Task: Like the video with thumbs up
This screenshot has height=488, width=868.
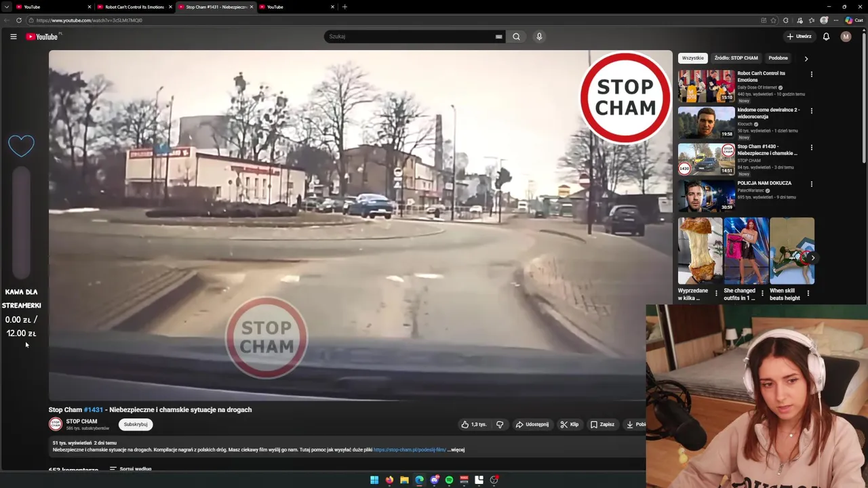Action: pos(474,424)
